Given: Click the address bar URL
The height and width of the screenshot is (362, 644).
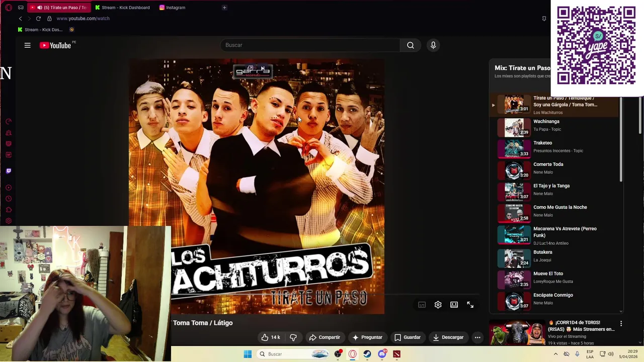Looking at the screenshot, I should tap(83, 19).
